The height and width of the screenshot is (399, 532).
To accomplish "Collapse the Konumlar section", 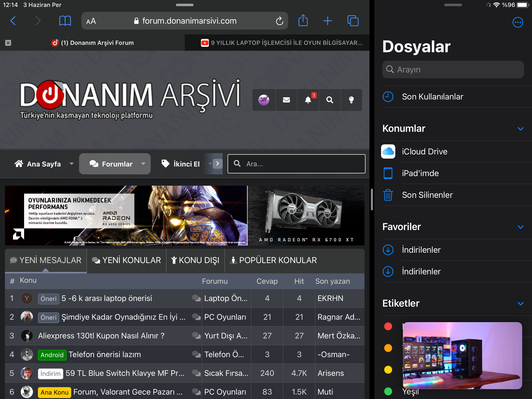I will pos(520,129).
